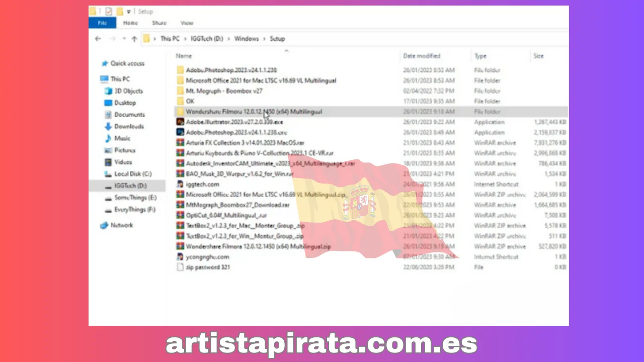Select Adobe.Photoshop.2023.v24.1.1.238 folder
This screenshot has height=362, width=644.
pyautogui.click(x=231, y=70)
